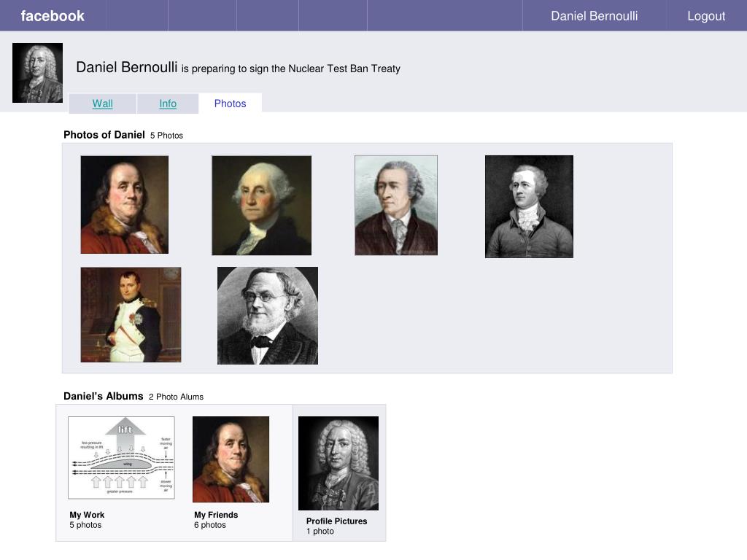Open portrait of white-haired man in dark coat
747x560 pixels.
click(x=262, y=205)
